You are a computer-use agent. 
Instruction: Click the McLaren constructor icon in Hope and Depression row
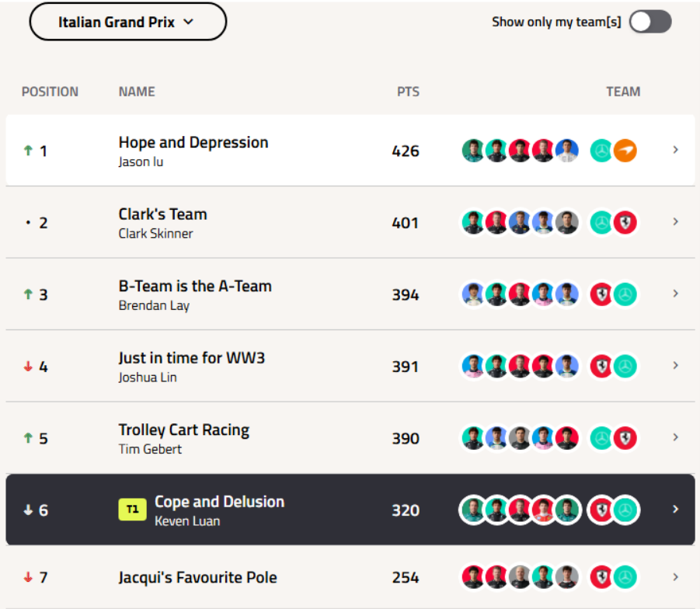coord(625,151)
